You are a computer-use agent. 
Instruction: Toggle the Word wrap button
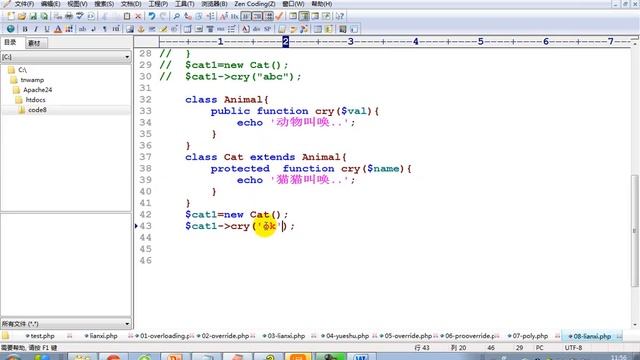[x=246, y=16]
